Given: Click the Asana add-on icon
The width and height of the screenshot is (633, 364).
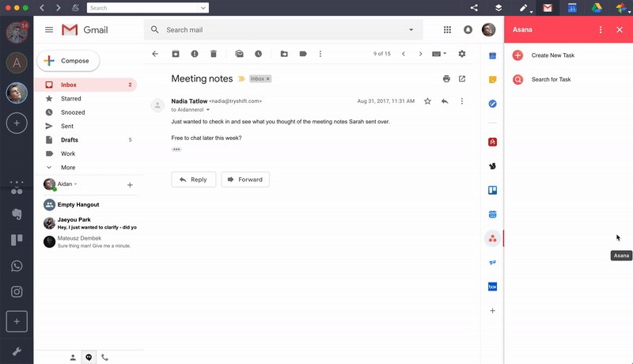Looking at the screenshot, I should click(492, 238).
